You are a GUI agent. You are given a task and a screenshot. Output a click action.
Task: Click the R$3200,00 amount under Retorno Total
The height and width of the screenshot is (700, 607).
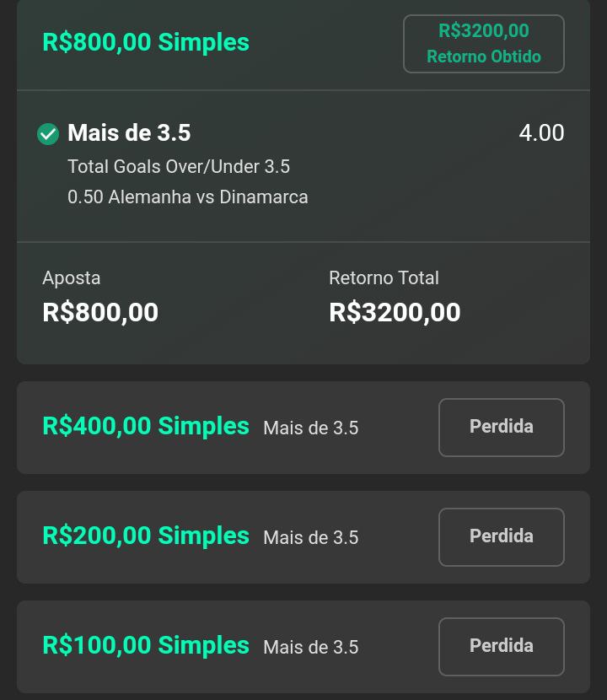[x=395, y=312]
